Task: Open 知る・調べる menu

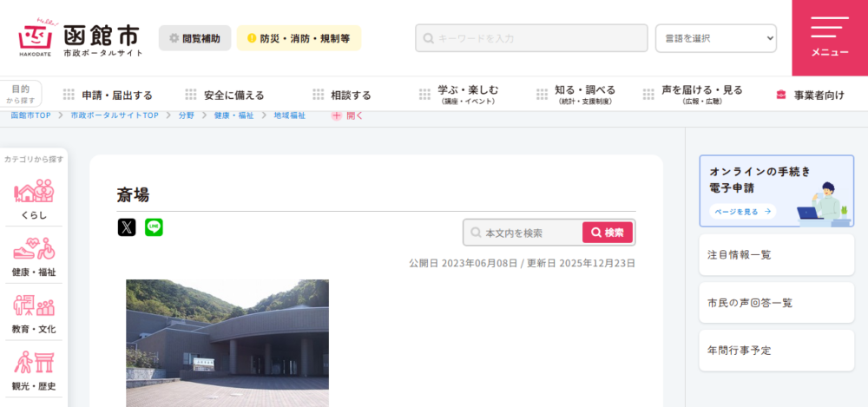Action: click(575, 94)
